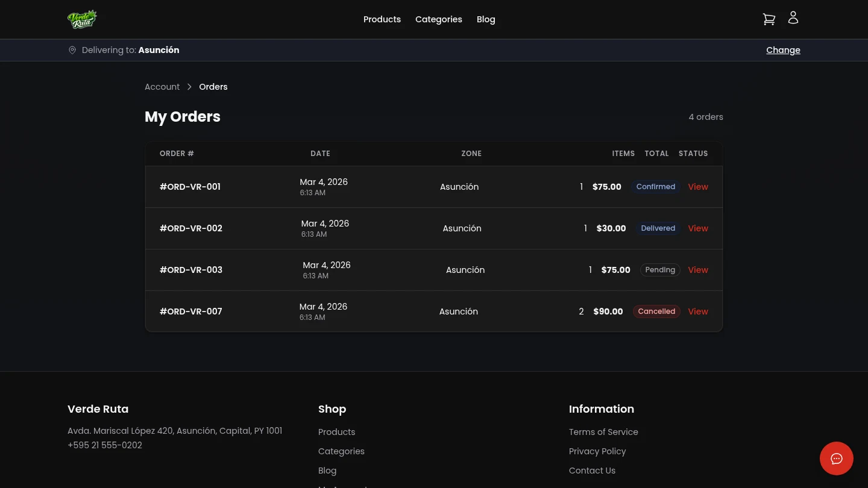Click the Change delivery location link

pos(783,50)
